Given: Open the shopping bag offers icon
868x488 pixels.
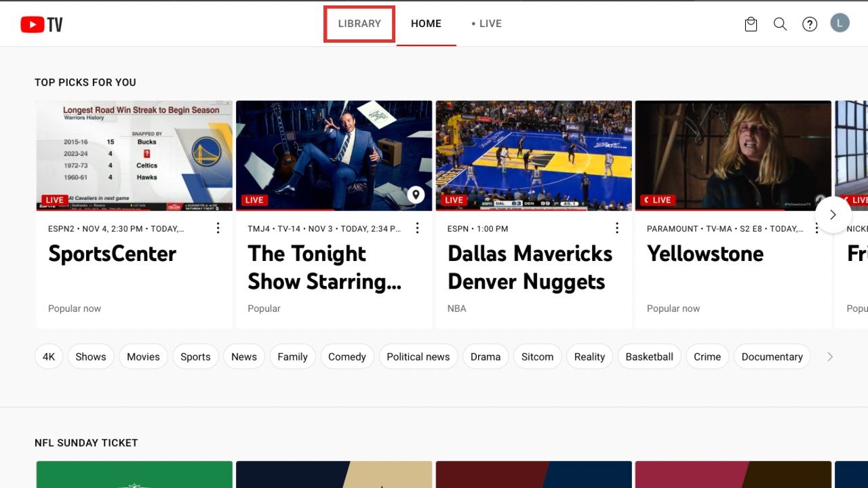Looking at the screenshot, I should [x=751, y=23].
